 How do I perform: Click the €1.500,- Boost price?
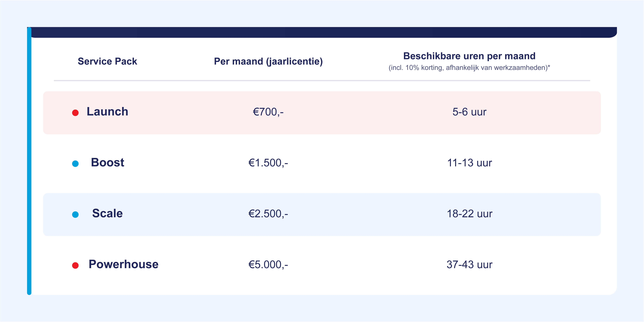click(x=268, y=163)
